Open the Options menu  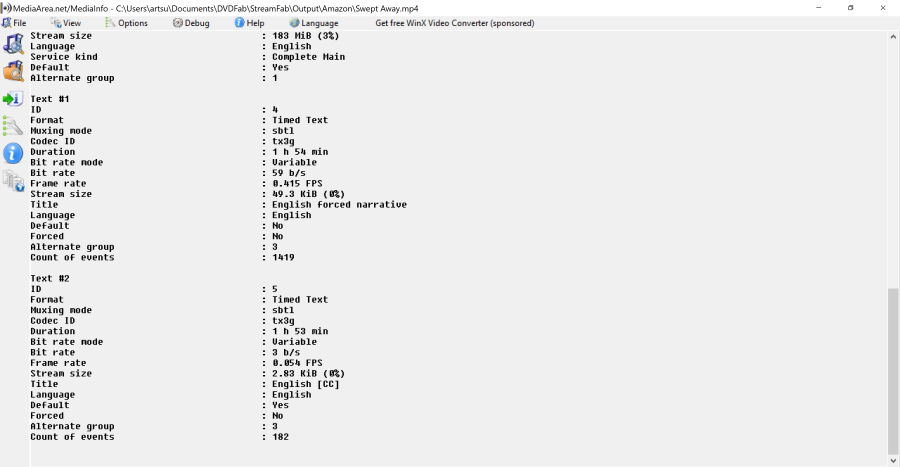tap(126, 23)
